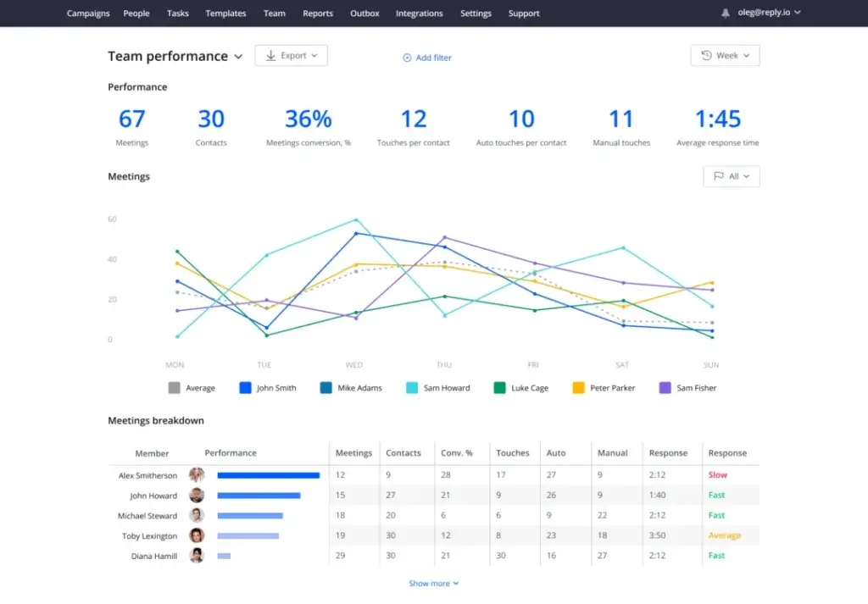Screen dimensions: 868x604
Task: Go to the Reports menu item
Action: (x=318, y=14)
